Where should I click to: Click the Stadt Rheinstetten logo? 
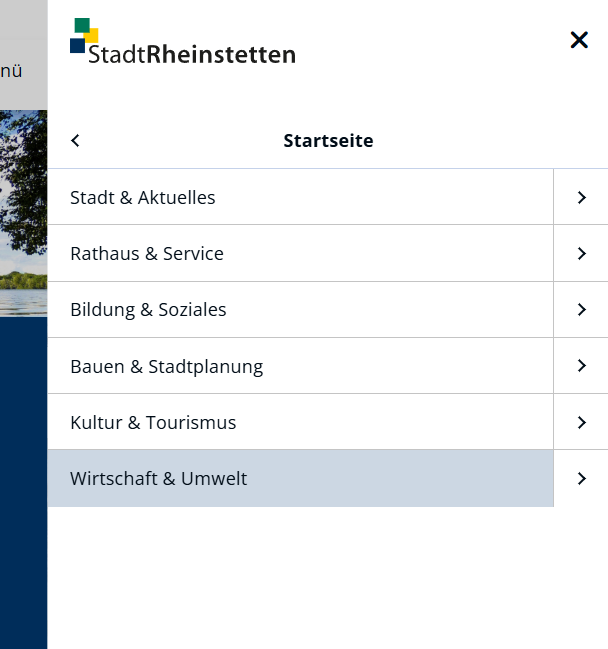pyautogui.click(x=183, y=42)
